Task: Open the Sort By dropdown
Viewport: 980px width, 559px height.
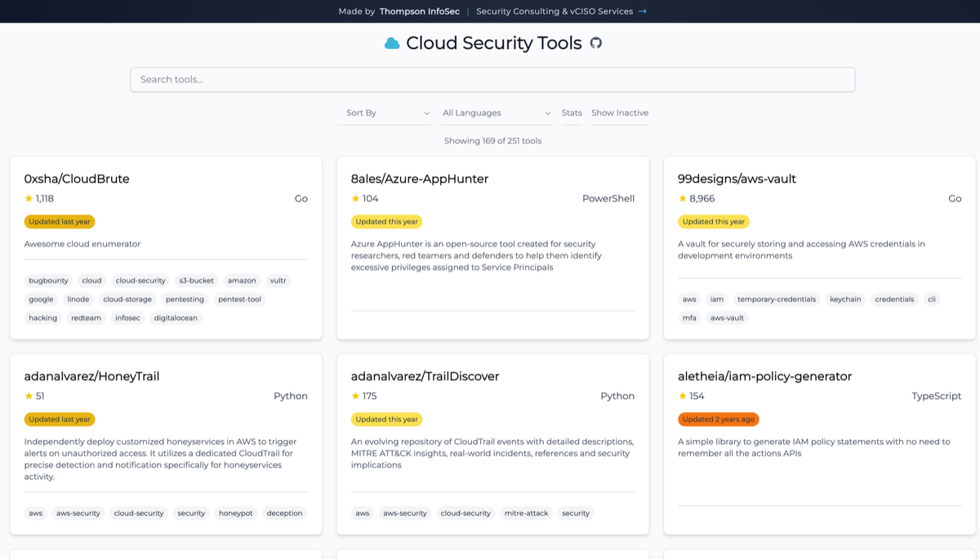Action: [x=385, y=113]
